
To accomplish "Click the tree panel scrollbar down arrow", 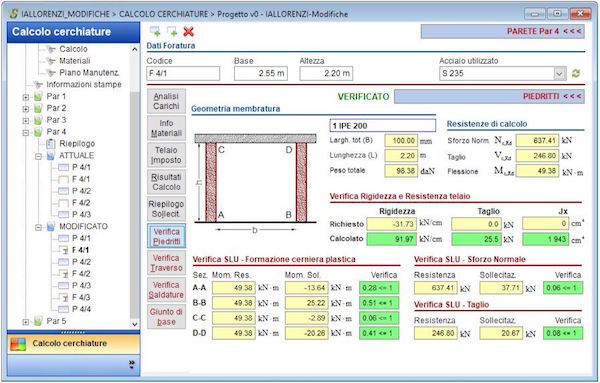I will (134, 324).
